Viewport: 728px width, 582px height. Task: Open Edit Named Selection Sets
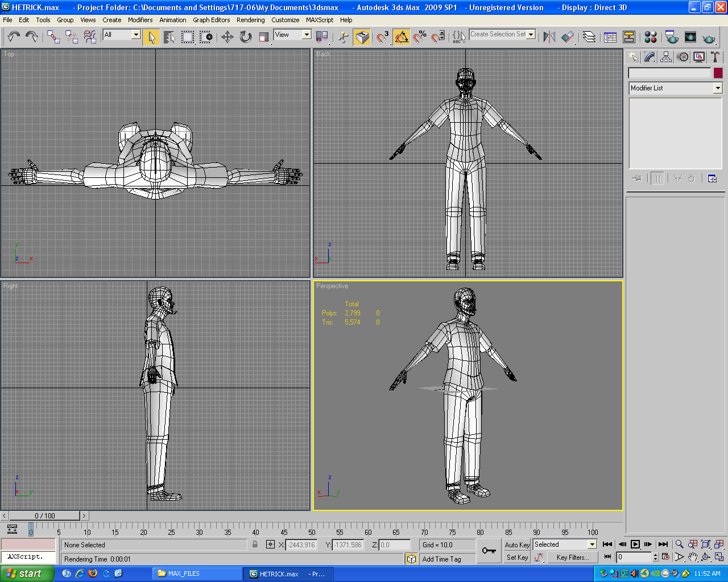(x=460, y=37)
